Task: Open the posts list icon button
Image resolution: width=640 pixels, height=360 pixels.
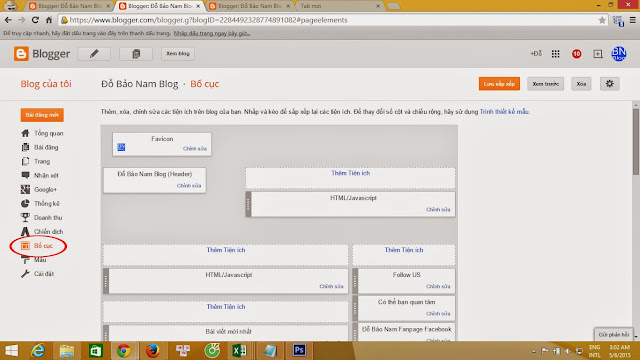Action: [136, 53]
